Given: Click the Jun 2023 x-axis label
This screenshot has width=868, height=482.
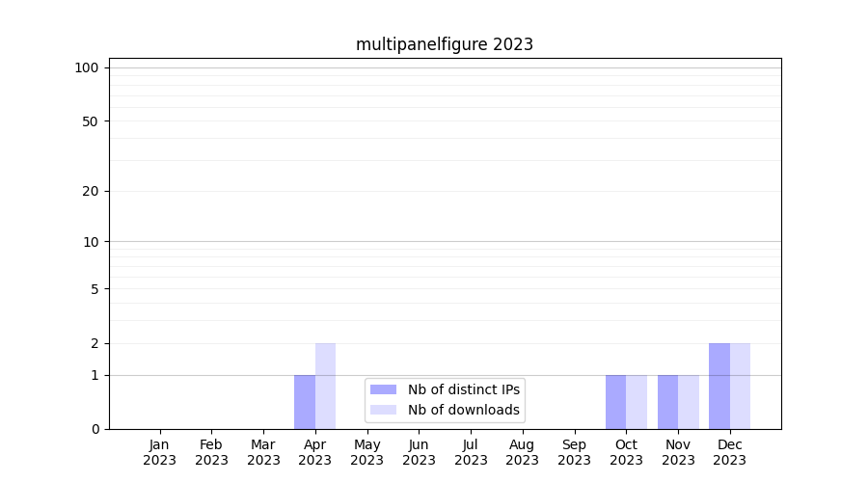Looking at the screenshot, I should click(419, 452).
